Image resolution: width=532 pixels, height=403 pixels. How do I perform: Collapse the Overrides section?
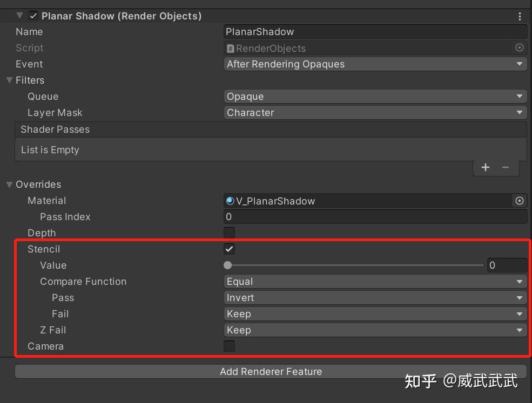tap(9, 184)
